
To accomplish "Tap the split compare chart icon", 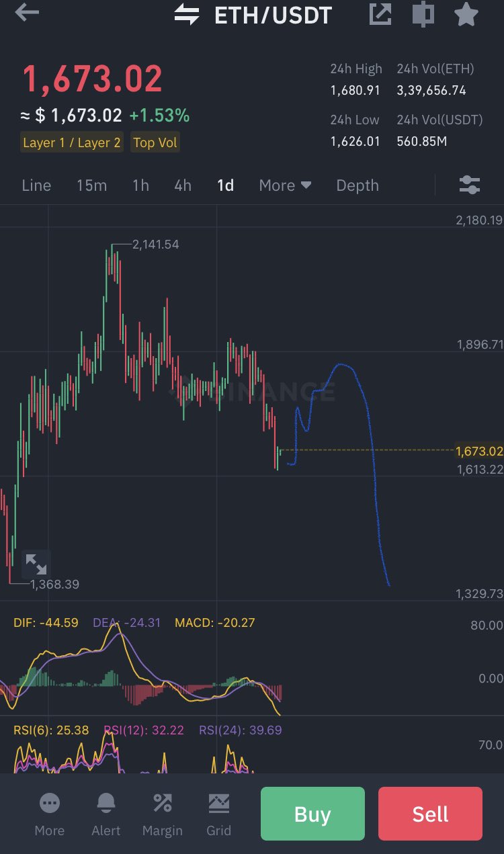I will [x=423, y=14].
